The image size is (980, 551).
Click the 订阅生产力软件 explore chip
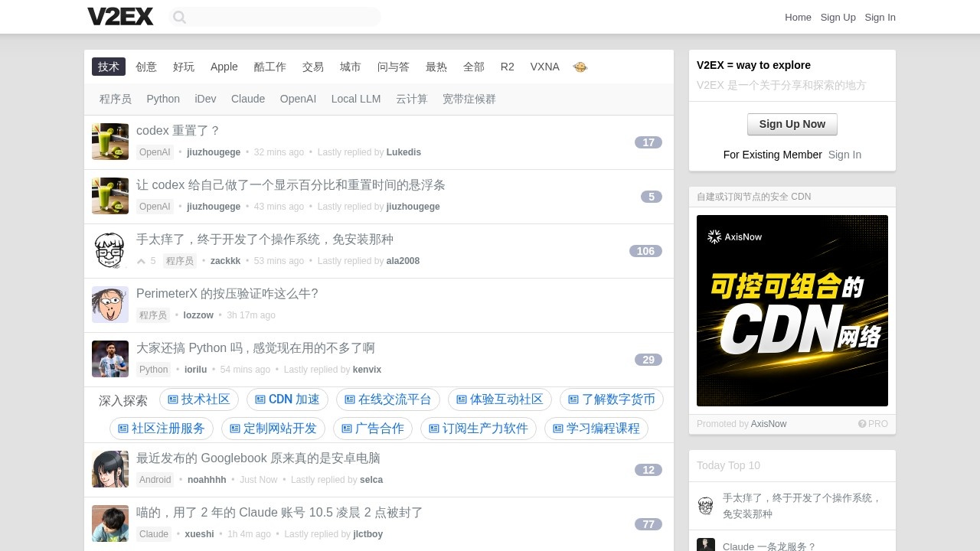coord(479,429)
